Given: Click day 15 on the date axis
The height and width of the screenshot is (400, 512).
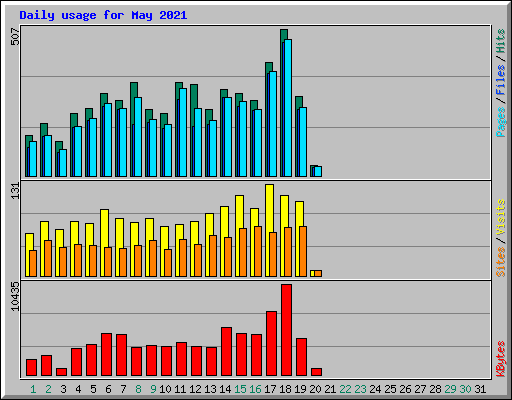Looking at the screenshot, I should click(x=240, y=389).
